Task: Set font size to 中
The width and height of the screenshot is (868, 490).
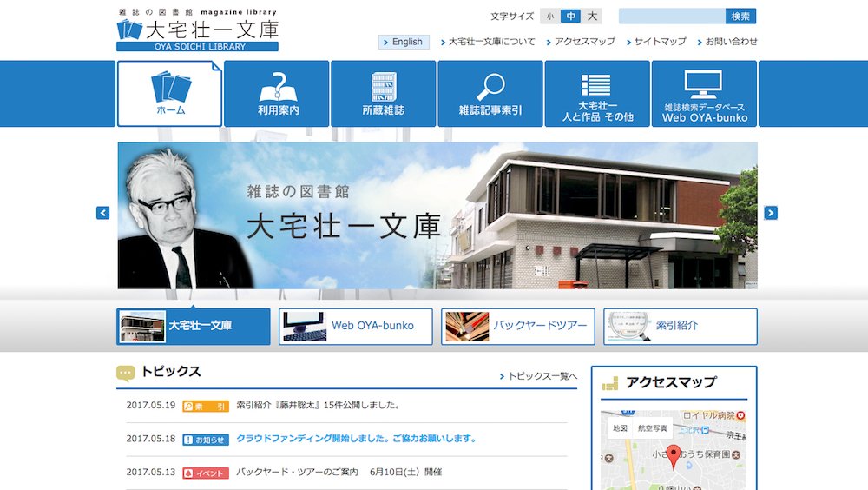Action: coord(571,17)
